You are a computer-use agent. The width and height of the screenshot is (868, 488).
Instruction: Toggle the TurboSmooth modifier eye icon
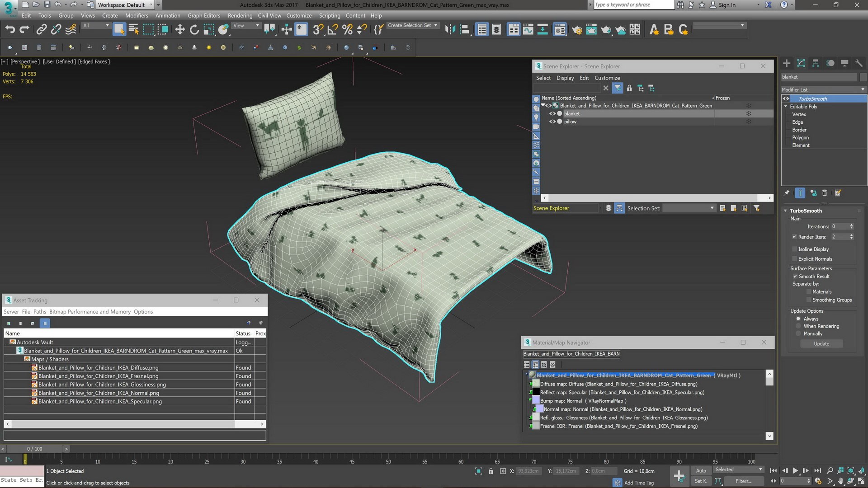click(x=786, y=99)
